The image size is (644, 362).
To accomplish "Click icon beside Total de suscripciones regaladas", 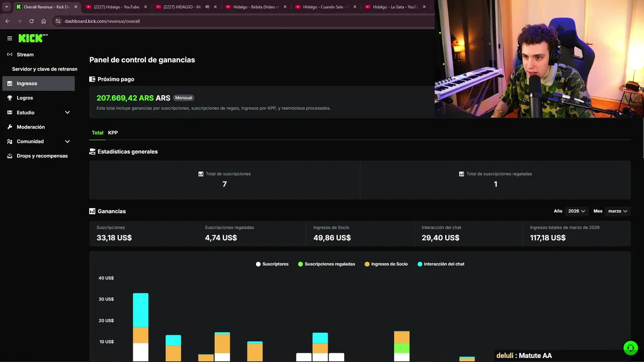I will point(461,174).
